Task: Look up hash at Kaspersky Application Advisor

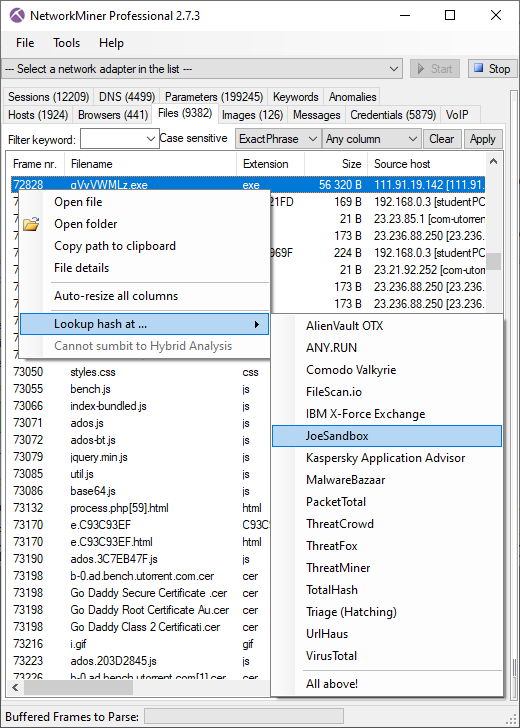Action: (387, 458)
